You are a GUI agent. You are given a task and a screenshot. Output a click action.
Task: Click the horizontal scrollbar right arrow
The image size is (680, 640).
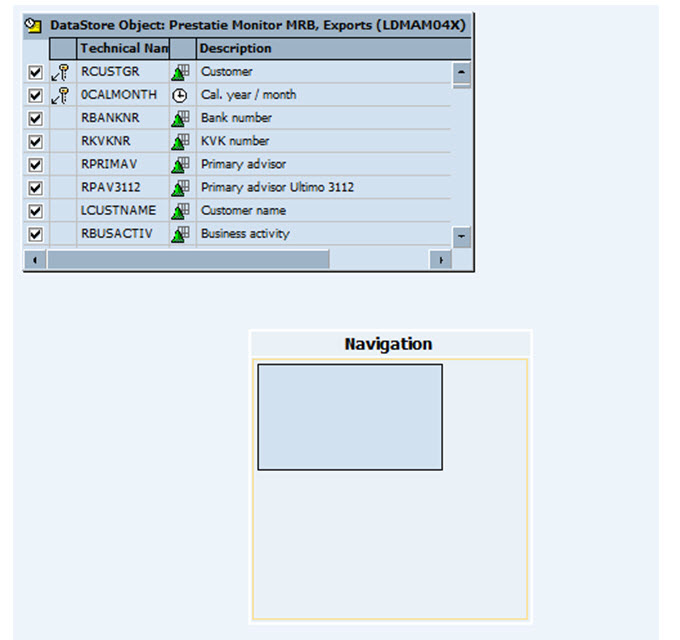(440, 259)
